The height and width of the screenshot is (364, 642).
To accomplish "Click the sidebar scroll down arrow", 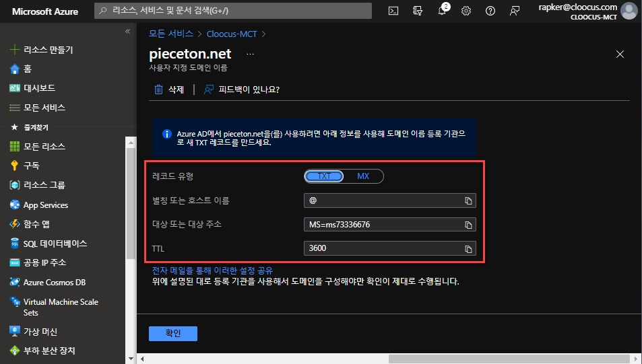I will [x=131, y=359].
